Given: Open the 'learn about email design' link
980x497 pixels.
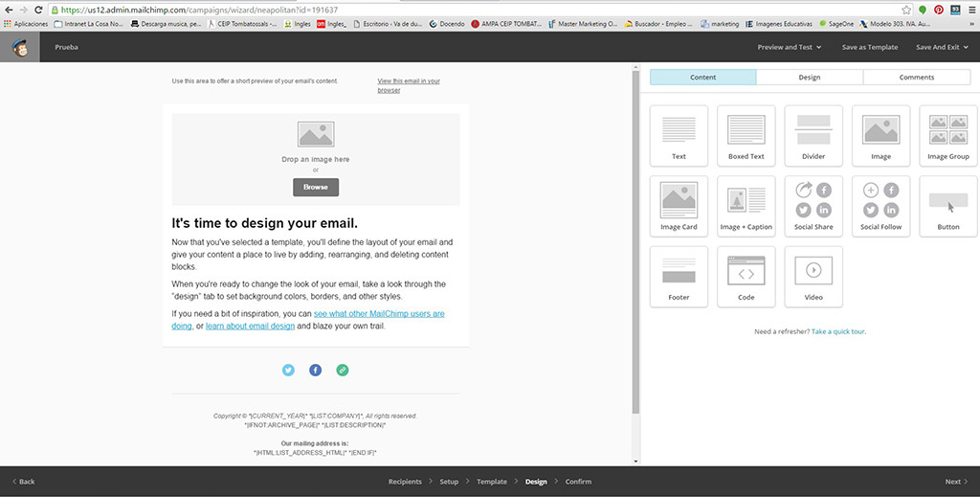Looking at the screenshot, I should coord(250,327).
